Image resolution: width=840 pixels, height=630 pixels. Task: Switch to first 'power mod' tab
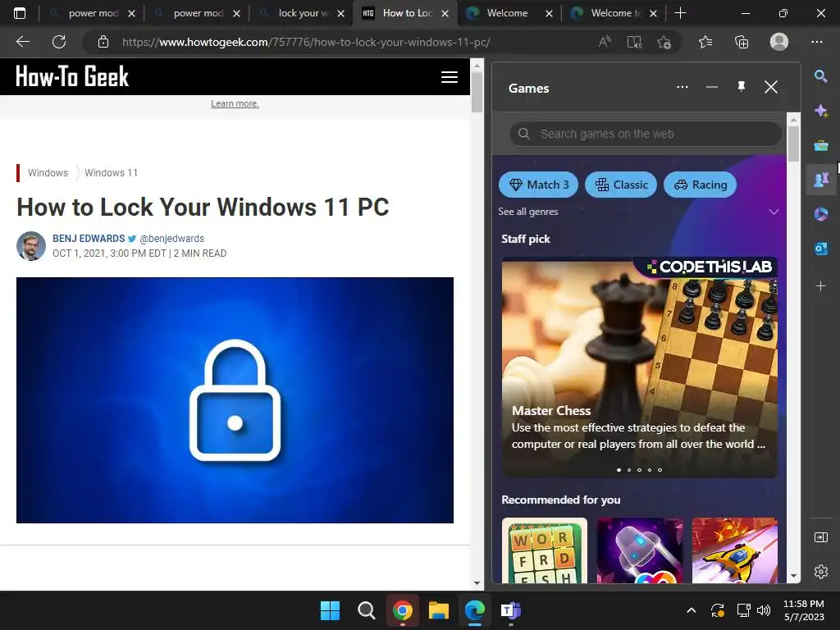click(92, 13)
